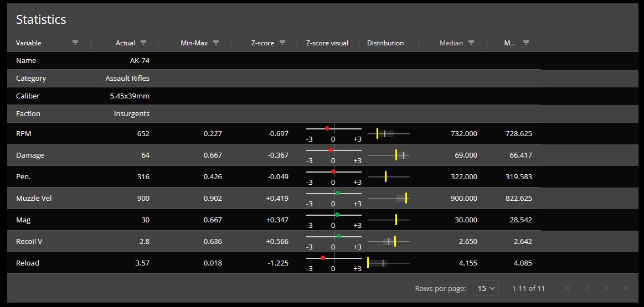Screen dimensions: 644x307
Task: Go to last page of table
Action: pyautogui.click(x=626, y=288)
